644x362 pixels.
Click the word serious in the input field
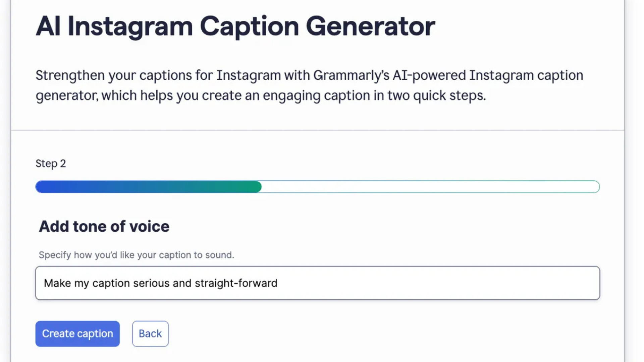pyautogui.click(x=152, y=283)
